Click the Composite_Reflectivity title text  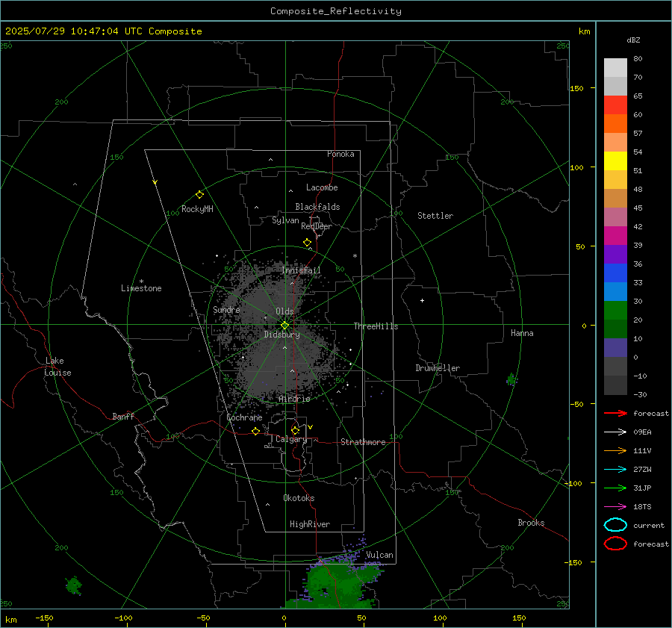(336, 11)
